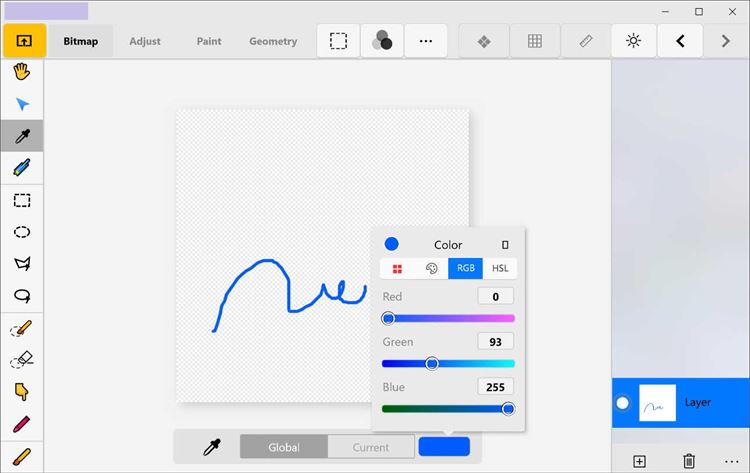This screenshot has height=473, width=750.
Task: Select the polygon selection tool
Action: (x=22, y=264)
